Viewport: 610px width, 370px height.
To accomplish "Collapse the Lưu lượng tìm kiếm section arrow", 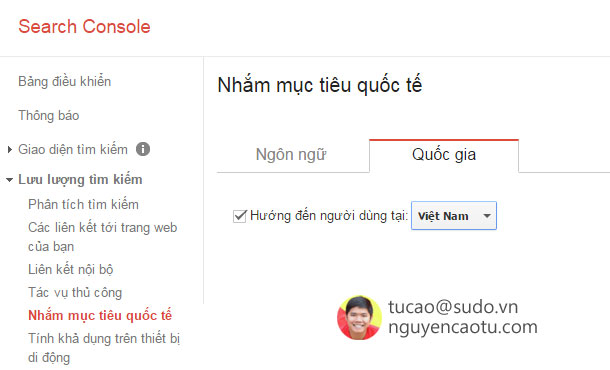I will (x=9, y=180).
